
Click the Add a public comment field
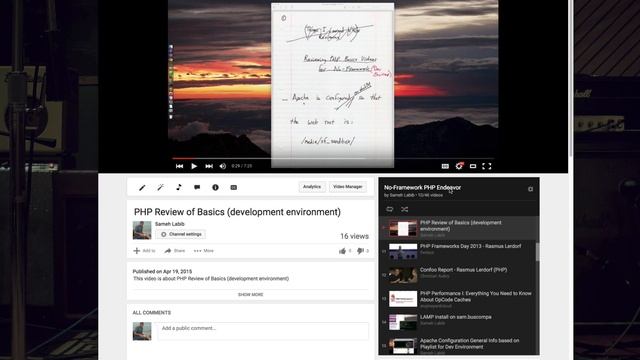click(x=263, y=331)
